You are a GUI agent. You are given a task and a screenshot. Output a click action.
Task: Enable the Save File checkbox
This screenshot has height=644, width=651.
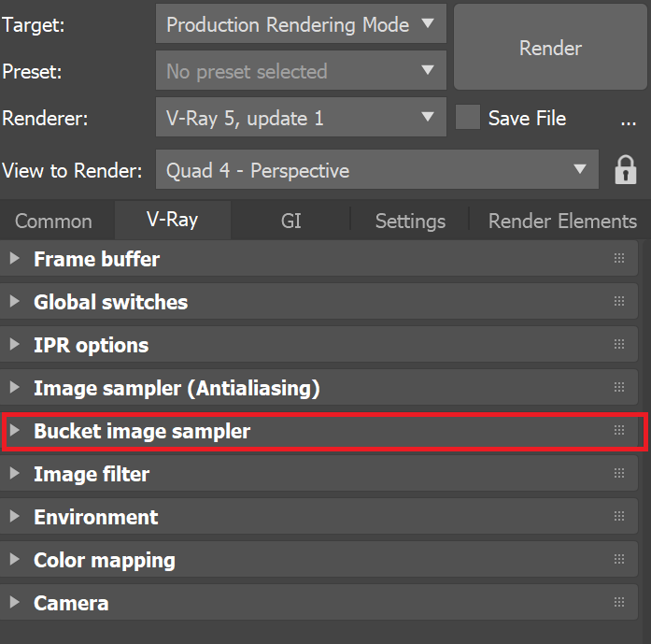click(x=468, y=118)
